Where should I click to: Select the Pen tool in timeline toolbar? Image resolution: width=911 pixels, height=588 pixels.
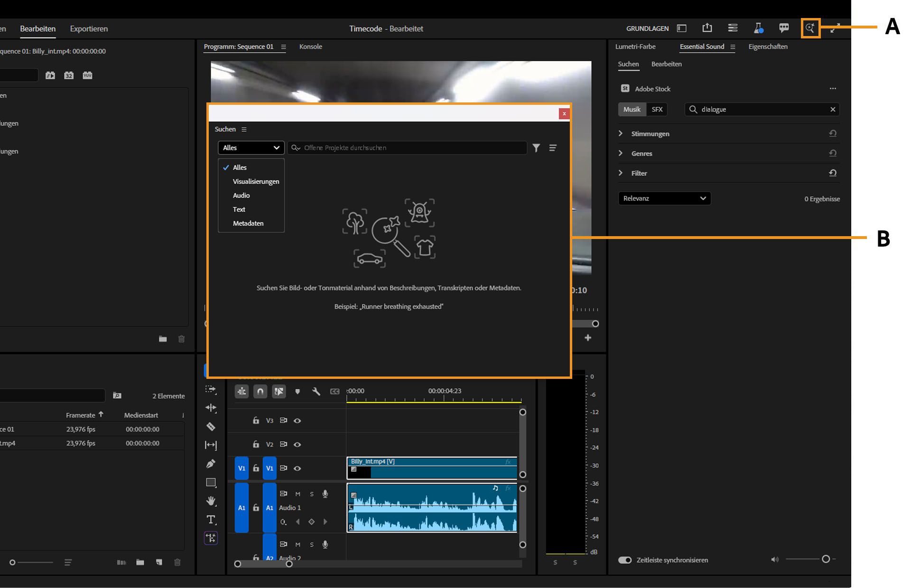211,463
